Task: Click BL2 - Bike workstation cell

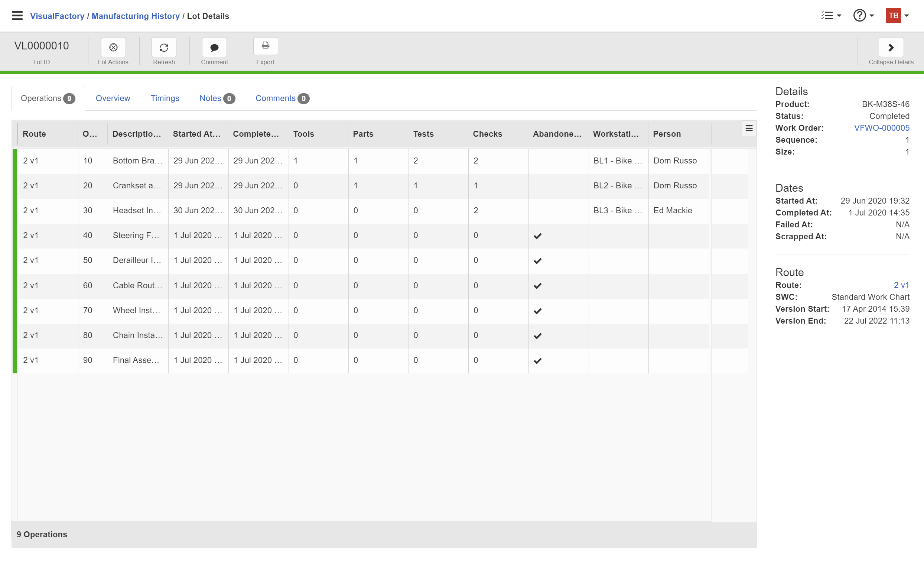Action: click(x=618, y=186)
